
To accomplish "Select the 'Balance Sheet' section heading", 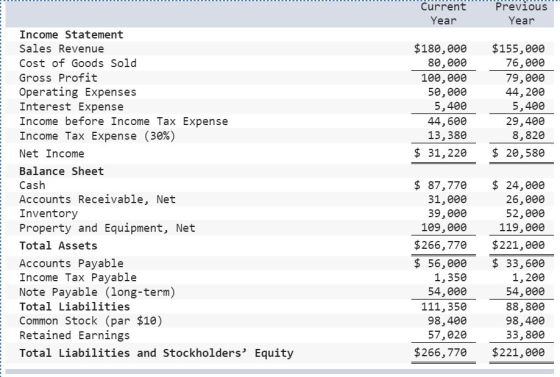I will pyautogui.click(x=61, y=171).
